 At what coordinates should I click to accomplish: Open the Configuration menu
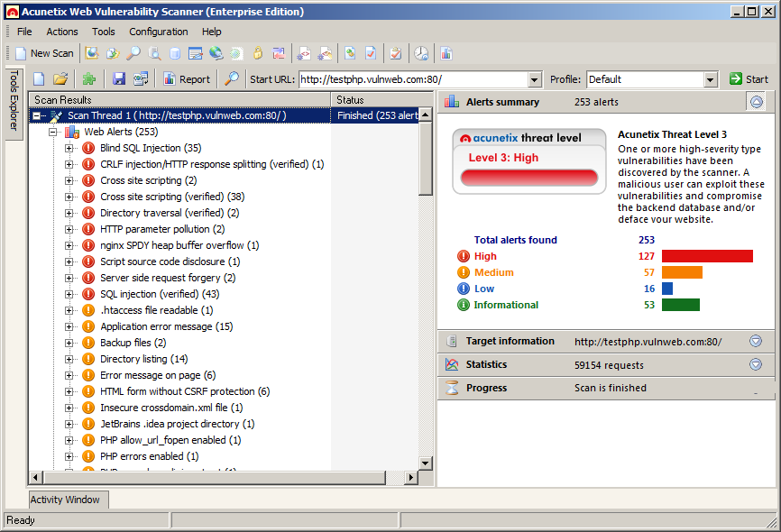(x=159, y=32)
